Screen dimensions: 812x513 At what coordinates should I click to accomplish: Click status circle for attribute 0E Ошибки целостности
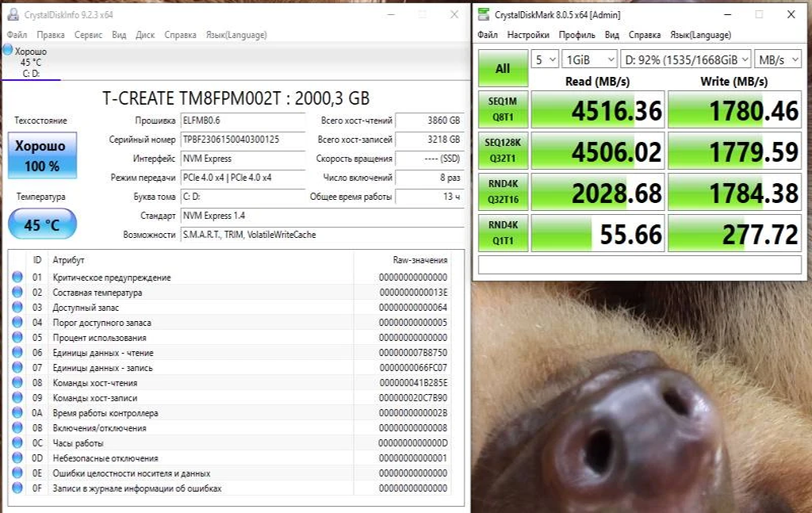(17, 473)
